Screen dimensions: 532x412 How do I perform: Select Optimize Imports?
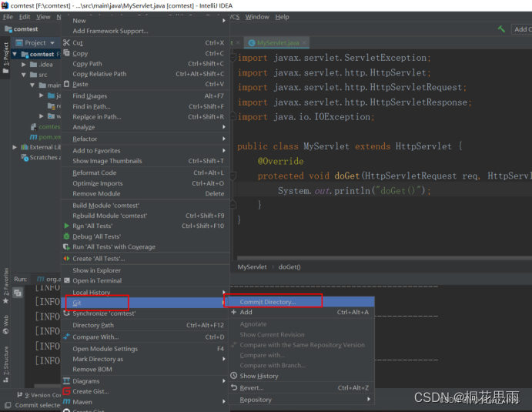pyautogui.click(x=146, y=183)
